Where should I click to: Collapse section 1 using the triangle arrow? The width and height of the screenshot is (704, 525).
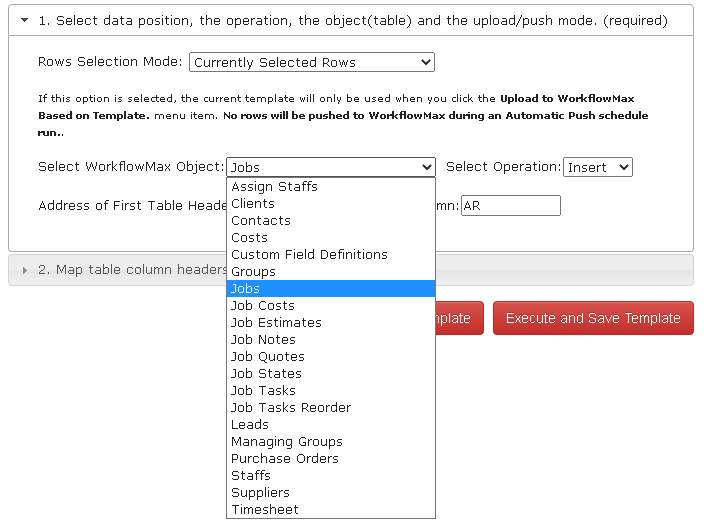[25, 20]
